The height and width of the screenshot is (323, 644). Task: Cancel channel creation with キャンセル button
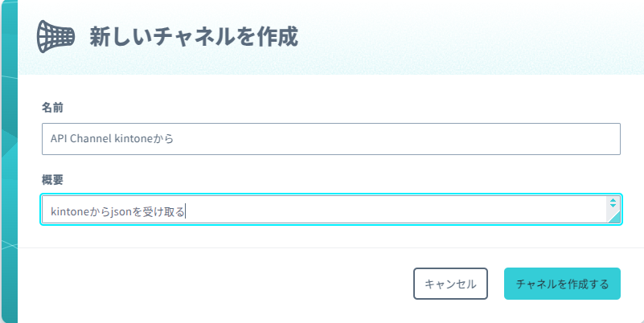pyautogui.click(x=450, y=284)
